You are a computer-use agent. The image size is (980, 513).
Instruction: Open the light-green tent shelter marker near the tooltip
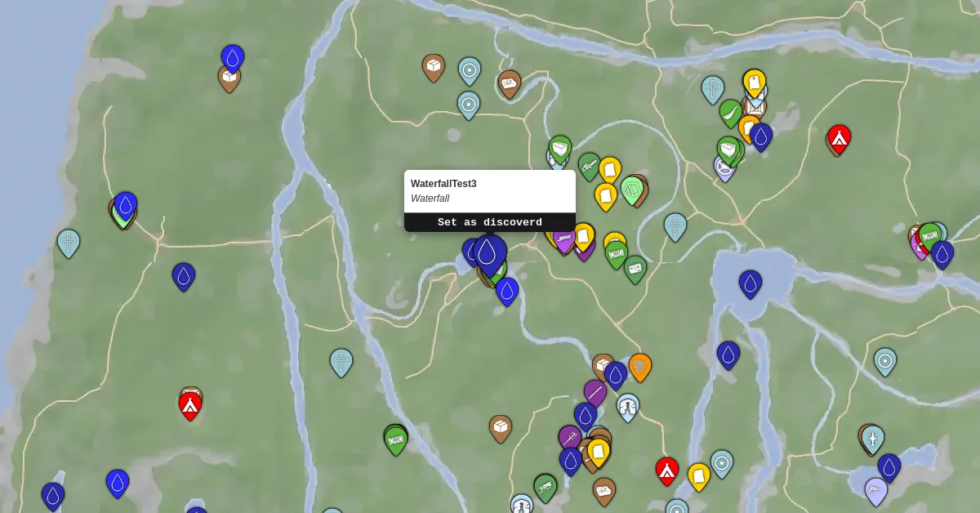pyautogui.click(x=631, y=190)
